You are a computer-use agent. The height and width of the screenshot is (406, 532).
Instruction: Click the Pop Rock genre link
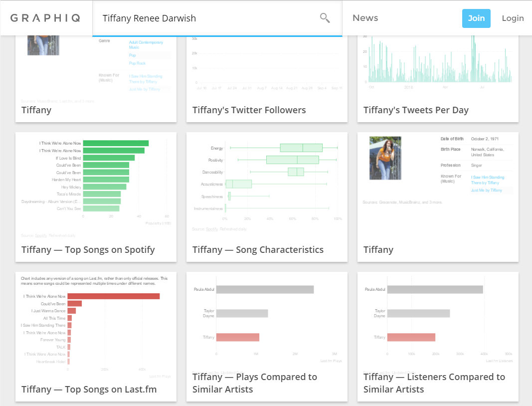137,63
